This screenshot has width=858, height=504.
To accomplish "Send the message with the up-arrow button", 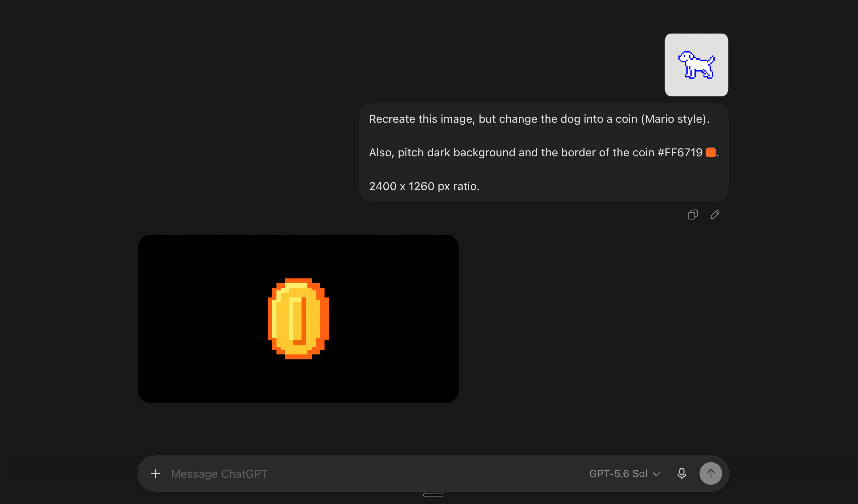I will coord(711,473).
